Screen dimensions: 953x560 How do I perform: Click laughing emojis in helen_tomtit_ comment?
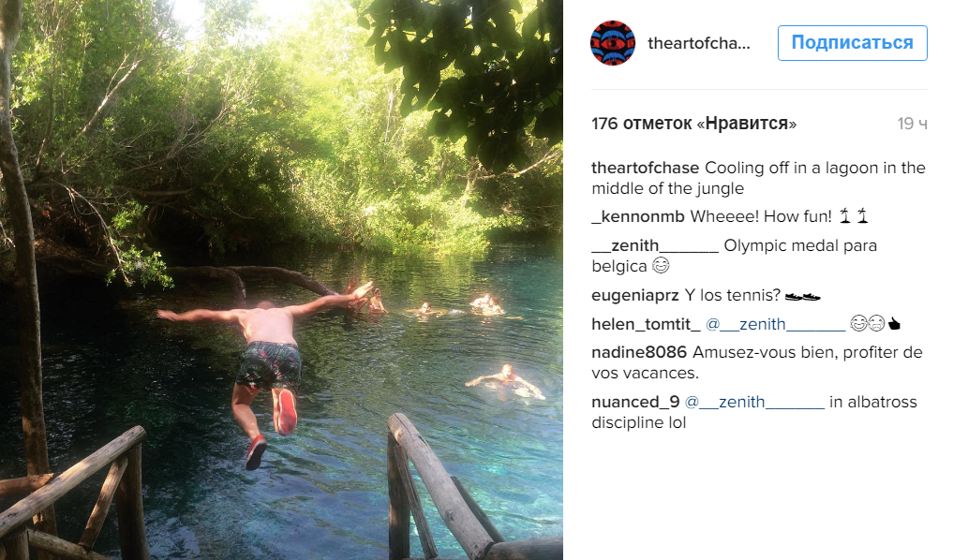(x=868, y=324)
